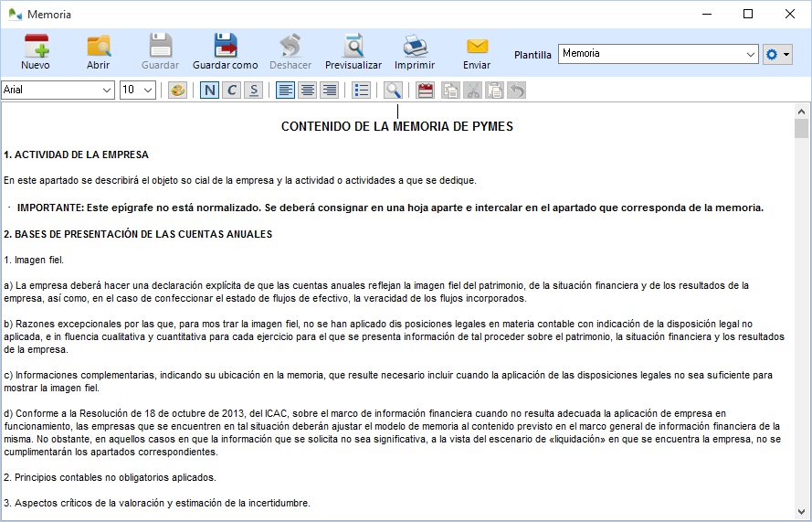Screen dimensions: 812x522
Task: Align text to the right
Action: tap(330, 91)
